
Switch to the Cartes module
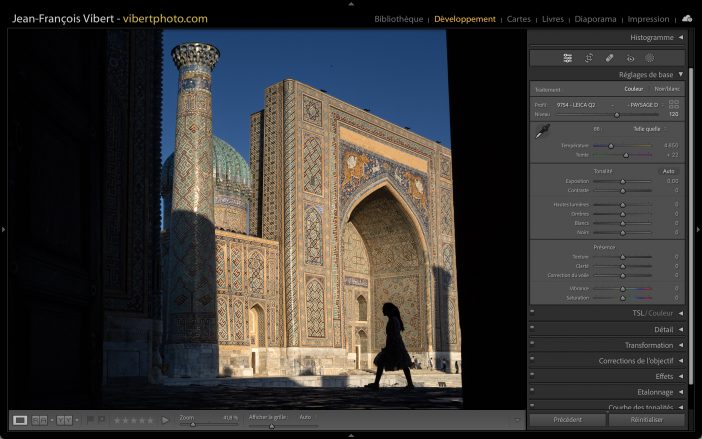[x=519, y=19]
